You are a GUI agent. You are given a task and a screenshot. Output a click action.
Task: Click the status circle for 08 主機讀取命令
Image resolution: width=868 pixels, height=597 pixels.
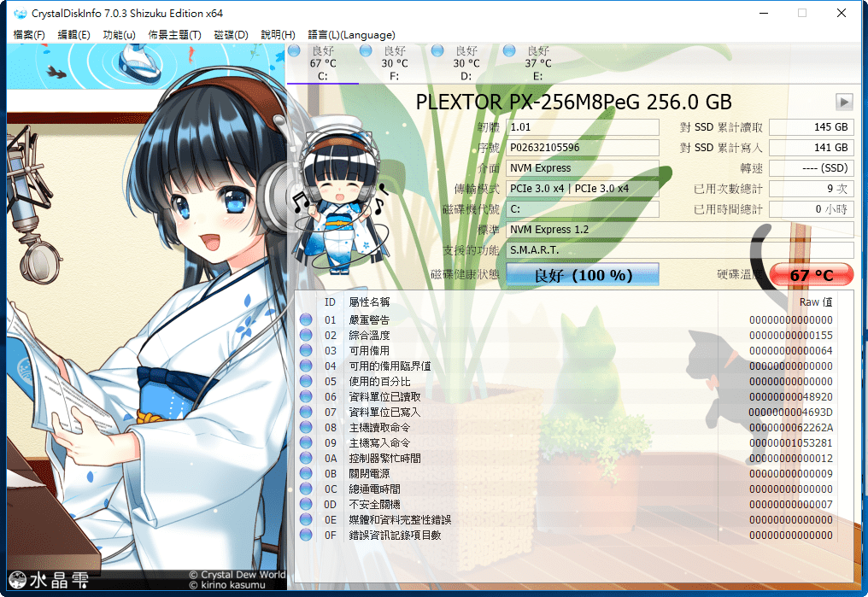pyautogui.click(x=306, y=427)
